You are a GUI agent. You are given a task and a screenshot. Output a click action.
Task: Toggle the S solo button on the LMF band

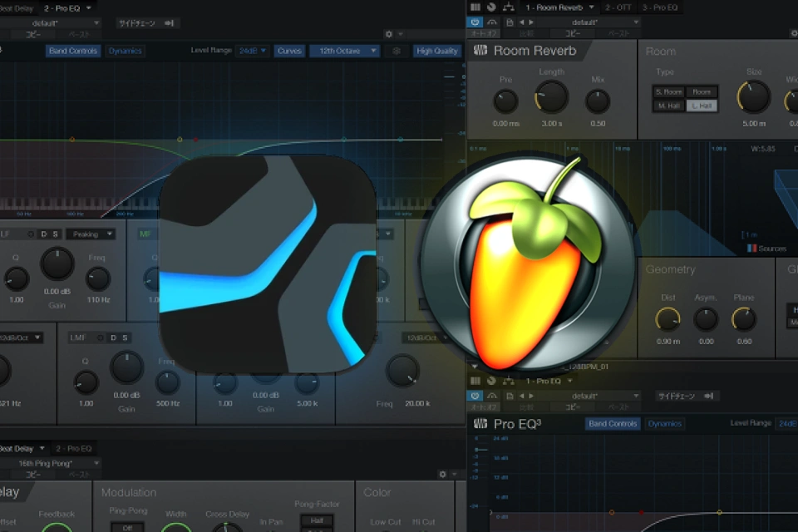click(x=125, y=337)
